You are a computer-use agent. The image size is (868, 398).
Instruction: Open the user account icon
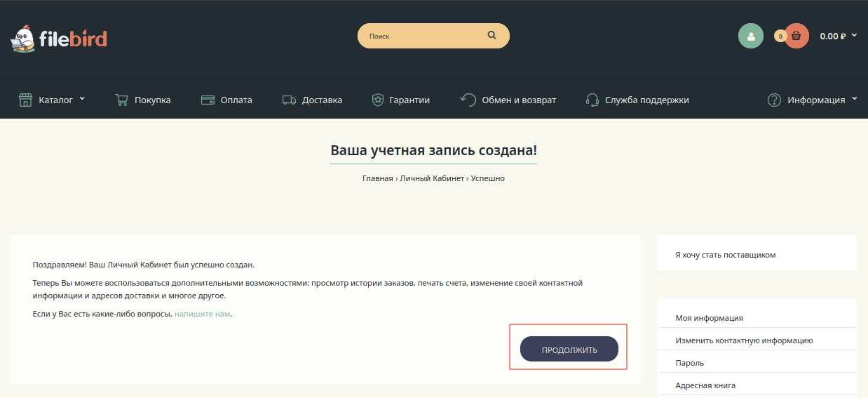click(750, 36)
